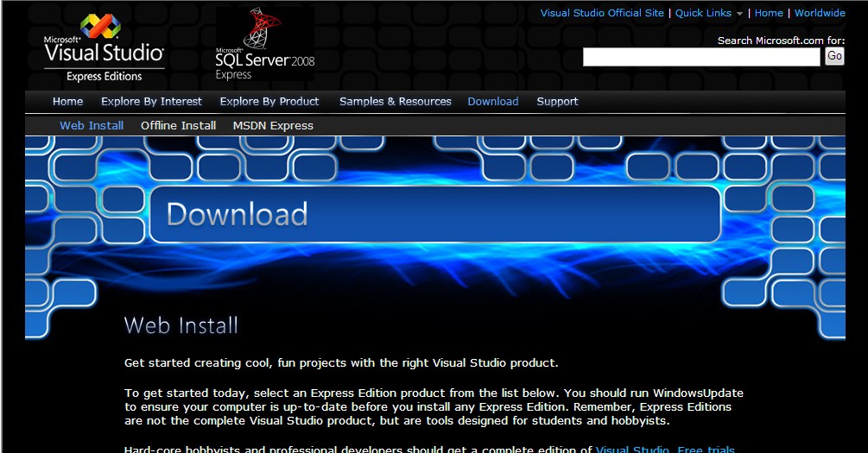Click the 'Get started creating cool' paragraph
The height and width of the screenshot is (453, 868).
tap(341, 363)
